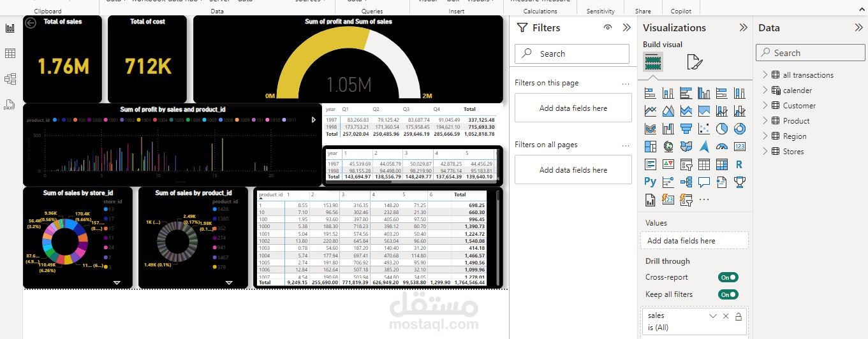The width and height of the screenshot is (868, 339).
Task: Choose the Waterfall chart visual
Action: tap(668, 129)
